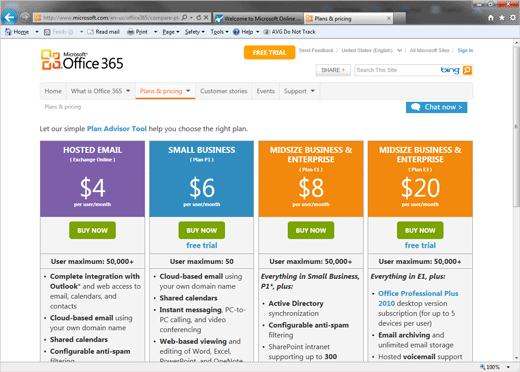Click the Home icon in command bar
The image size is (520, 372).
8,32
